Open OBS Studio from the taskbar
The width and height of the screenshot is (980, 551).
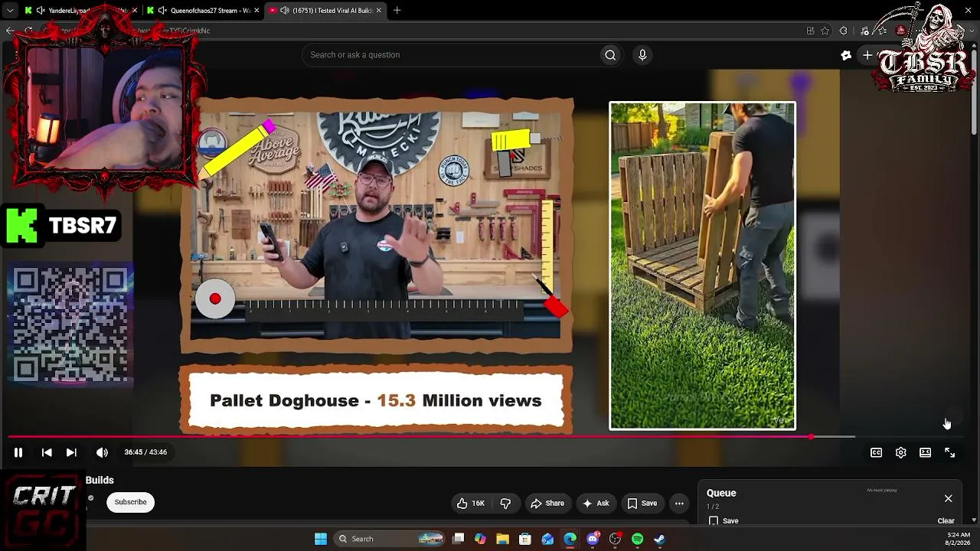(615, 539)
